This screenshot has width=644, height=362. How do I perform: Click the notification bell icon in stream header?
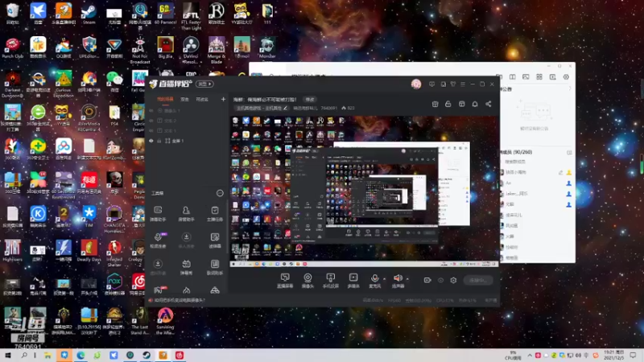475,105
